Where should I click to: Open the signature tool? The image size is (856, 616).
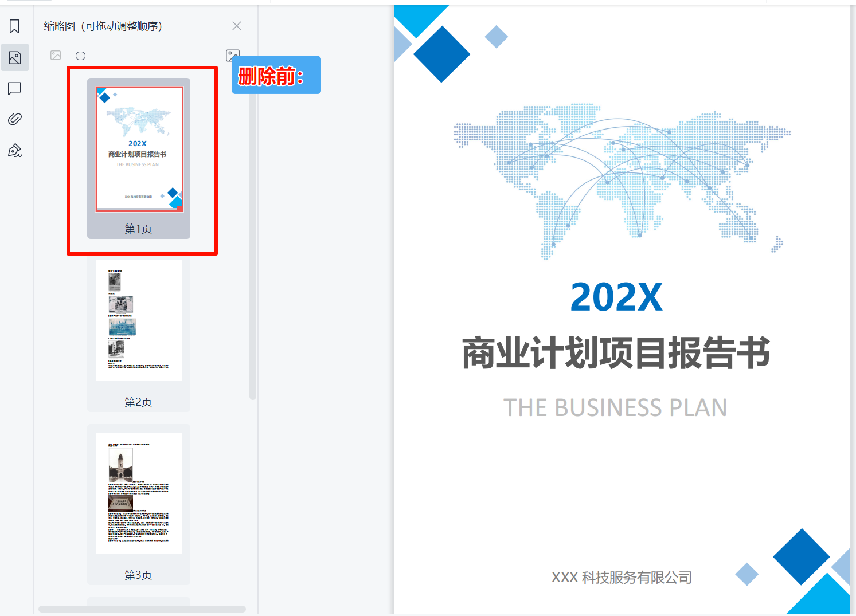(x=14, y=150)
